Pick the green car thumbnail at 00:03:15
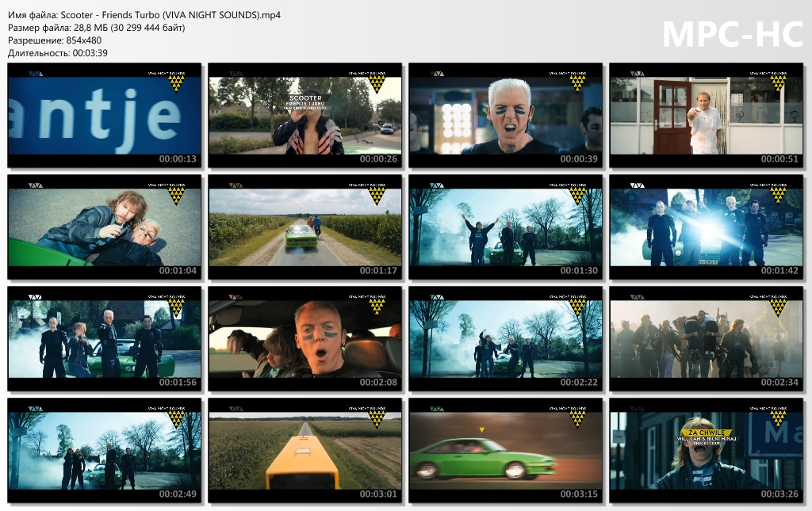The height and width of the screenshot is (511, 812). [505, 451]
